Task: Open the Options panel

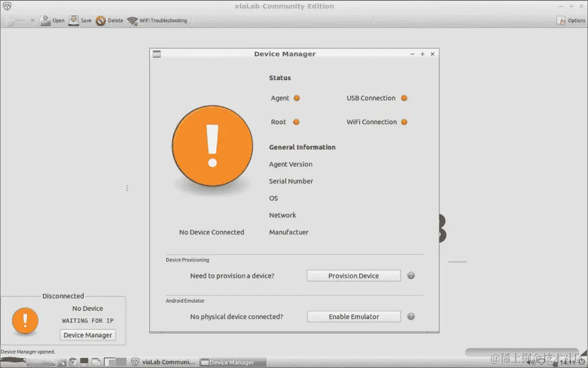Action: point(571,21)
